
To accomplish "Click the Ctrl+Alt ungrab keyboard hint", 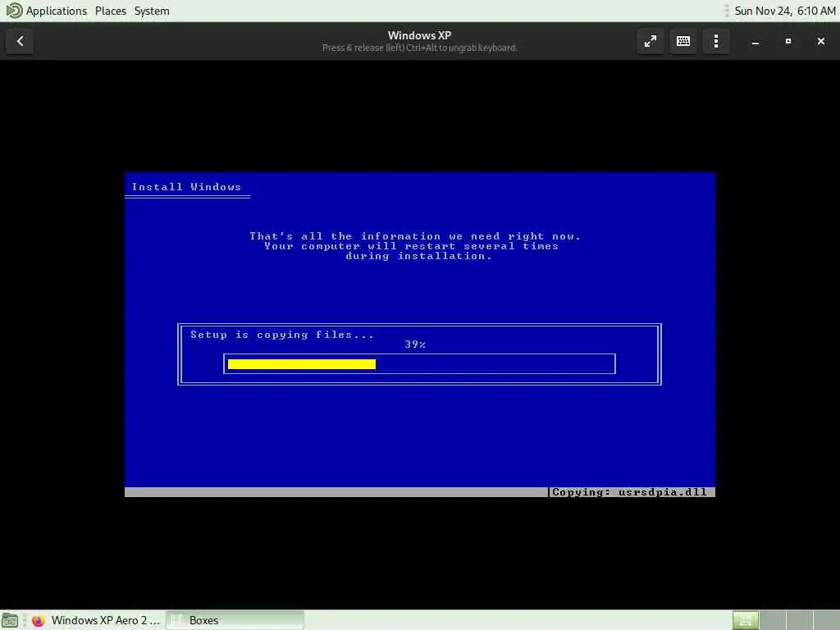I will click(419, 48).
